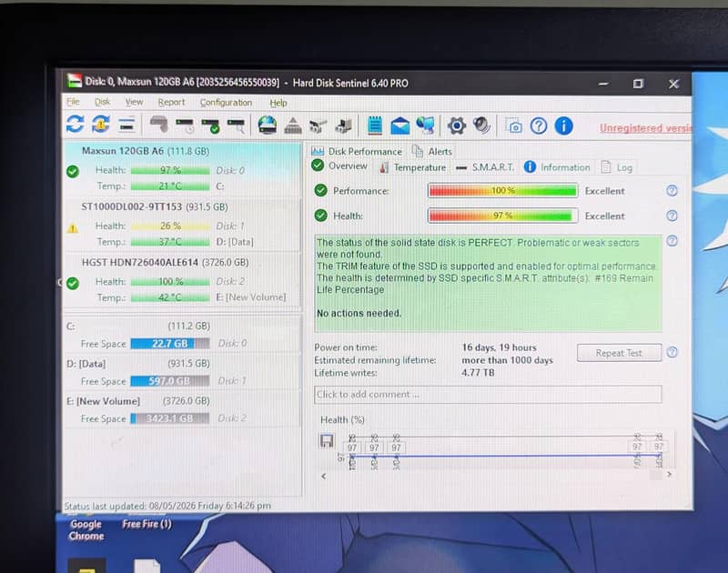This screenshot has height=573, width=728.
Task: Select HGST HDN726040ALE614 disk entry
Action: (x=182, y=280)
